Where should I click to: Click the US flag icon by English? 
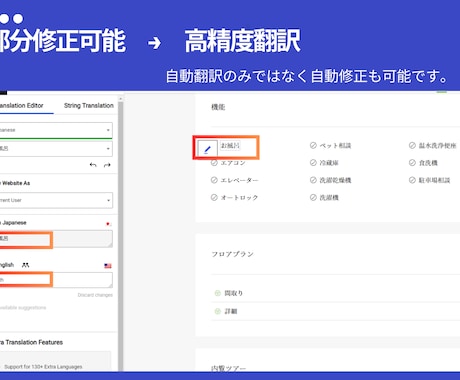pyautogui.click(x=108, y=266)
